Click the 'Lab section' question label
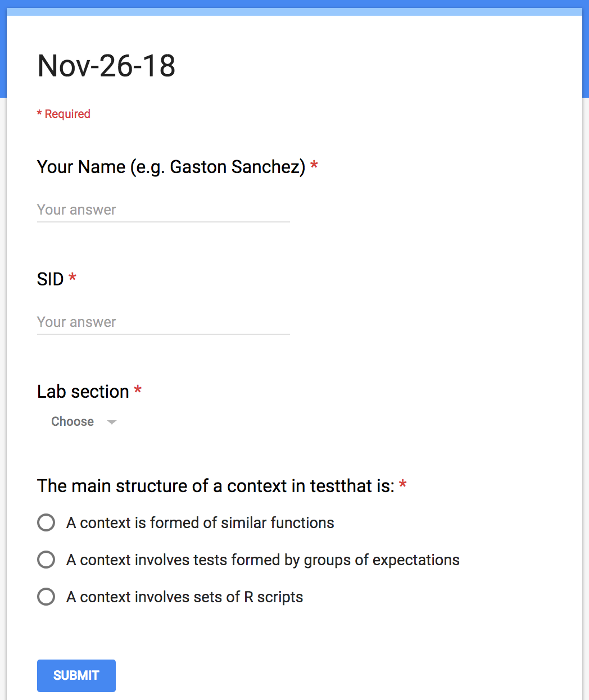This screenshot has height=700, width=589. tap(83, 392)
